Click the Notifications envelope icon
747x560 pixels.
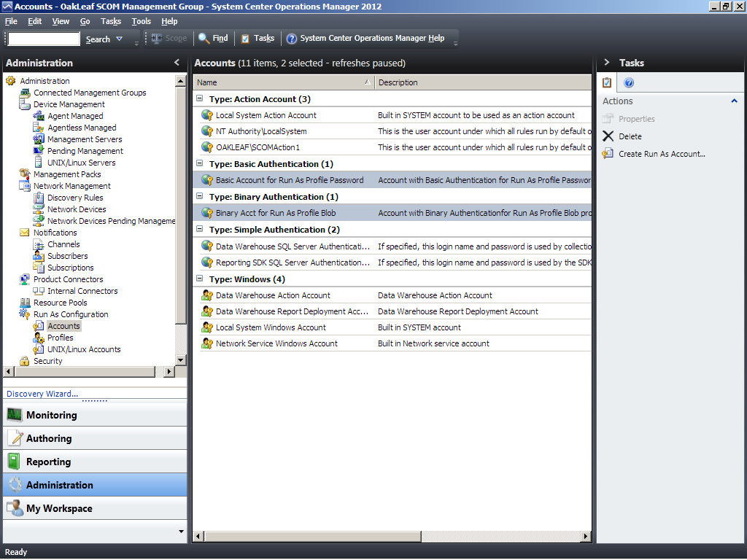(x=25, y=233)
